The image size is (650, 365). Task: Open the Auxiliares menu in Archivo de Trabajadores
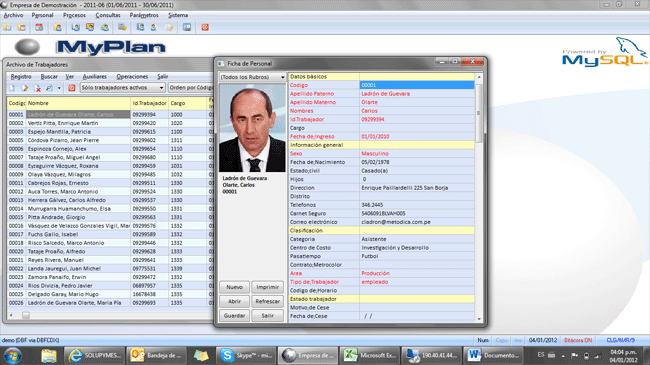click(95, 77)
